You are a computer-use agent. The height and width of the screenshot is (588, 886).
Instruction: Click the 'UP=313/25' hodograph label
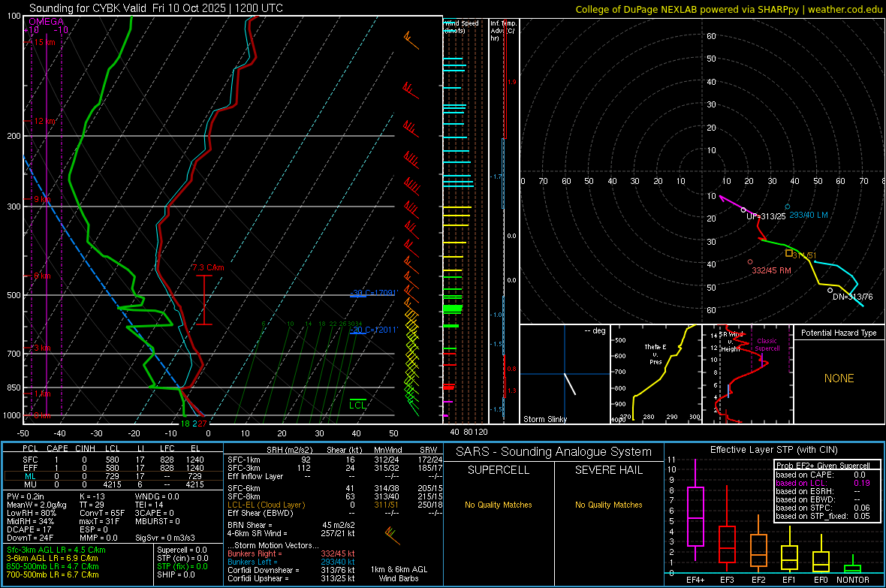766,216
